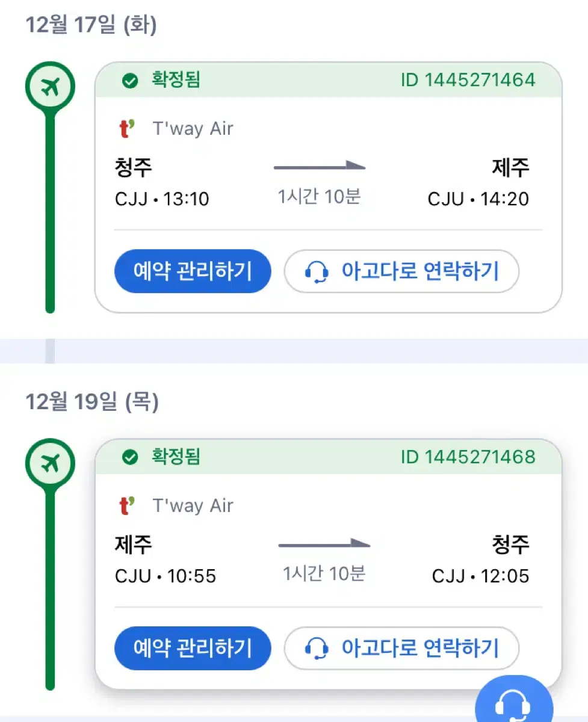Tap the CJU • 10:55 departure time

coord(166,576)
